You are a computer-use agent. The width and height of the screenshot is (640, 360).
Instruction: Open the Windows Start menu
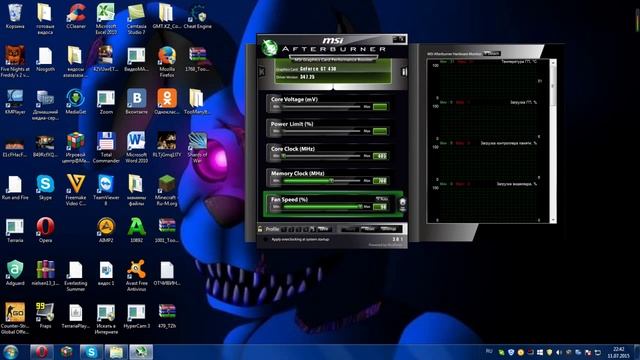click(11, 352)
